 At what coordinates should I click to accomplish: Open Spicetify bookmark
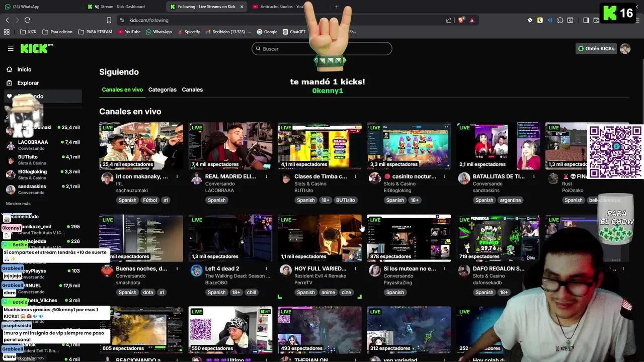188,32
